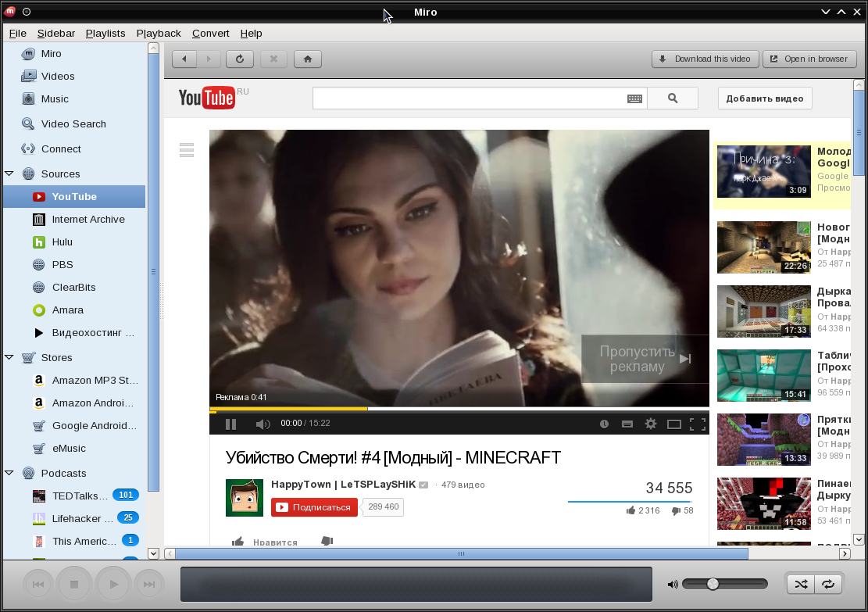Select Hulu source in sidebar
This screenshot has height=612, width=868.
tap(74, 242)
